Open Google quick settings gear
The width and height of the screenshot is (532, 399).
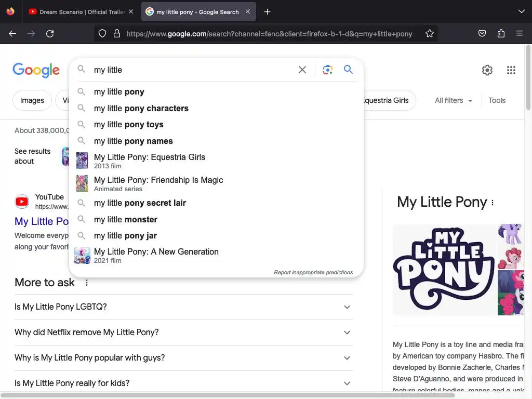pos(487,70)
